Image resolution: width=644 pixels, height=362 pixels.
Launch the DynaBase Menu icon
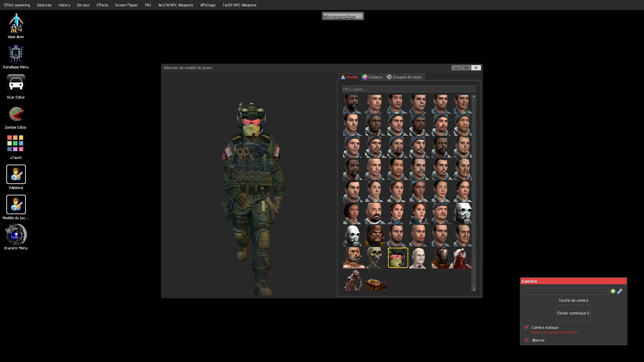click(16, 54)
